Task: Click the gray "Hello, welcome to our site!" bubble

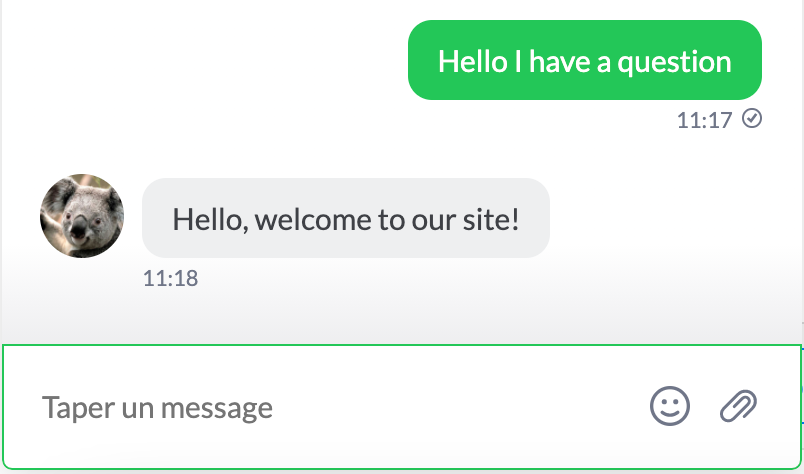Action: point(346,218)
